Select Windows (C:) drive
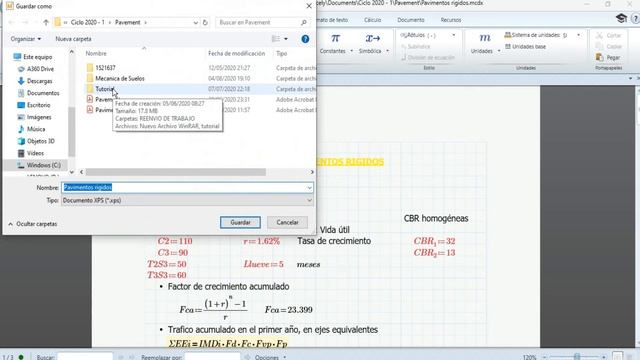 43,165
